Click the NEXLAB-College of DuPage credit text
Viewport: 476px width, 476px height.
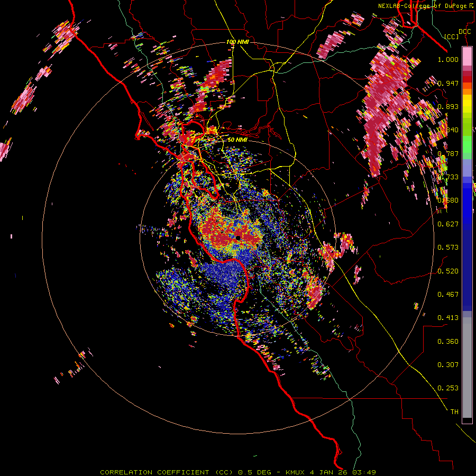[425, 6]
